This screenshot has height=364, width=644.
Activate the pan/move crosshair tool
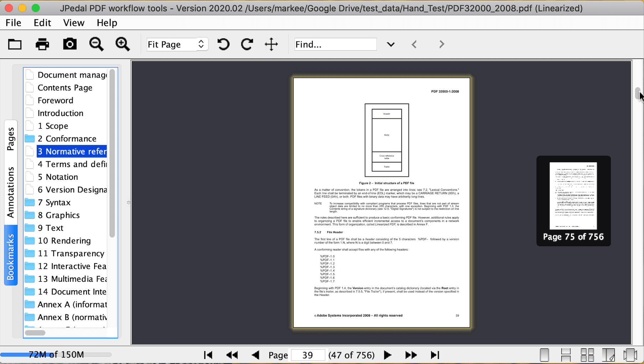(271, 44)
